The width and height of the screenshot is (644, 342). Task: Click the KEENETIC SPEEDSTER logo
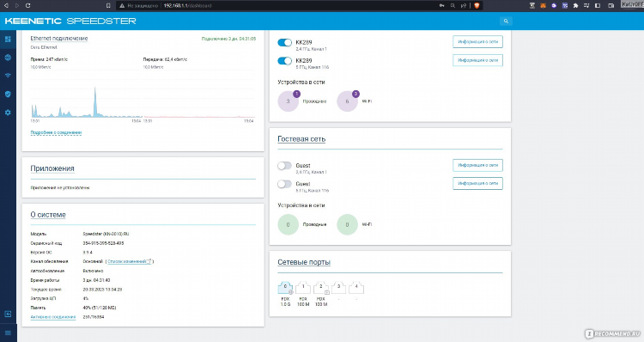(x=70, y=21)
